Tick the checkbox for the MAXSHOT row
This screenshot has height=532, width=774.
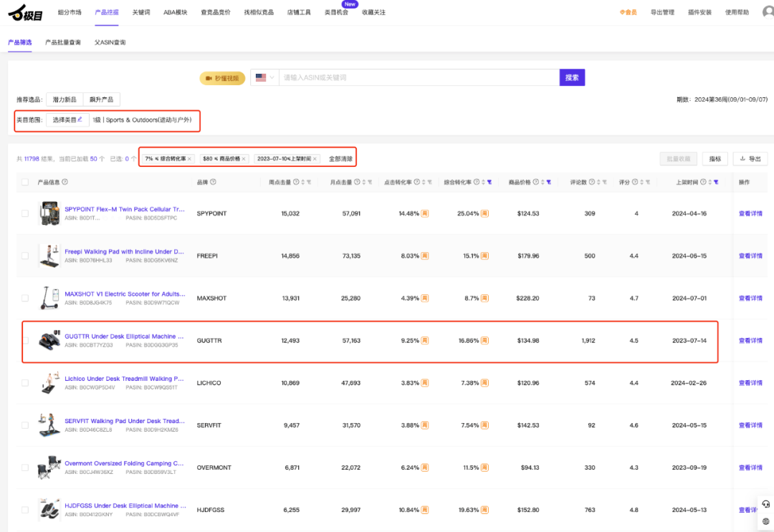25,299
